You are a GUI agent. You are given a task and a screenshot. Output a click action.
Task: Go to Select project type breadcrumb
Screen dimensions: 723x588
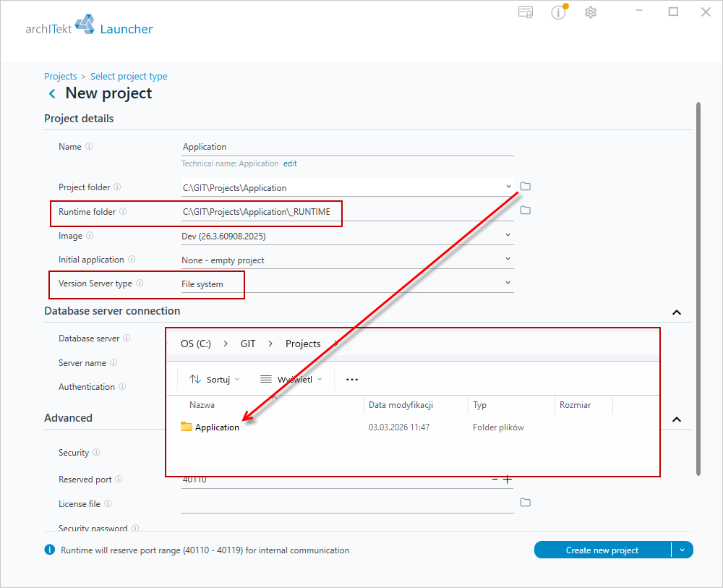coord(129,76)
